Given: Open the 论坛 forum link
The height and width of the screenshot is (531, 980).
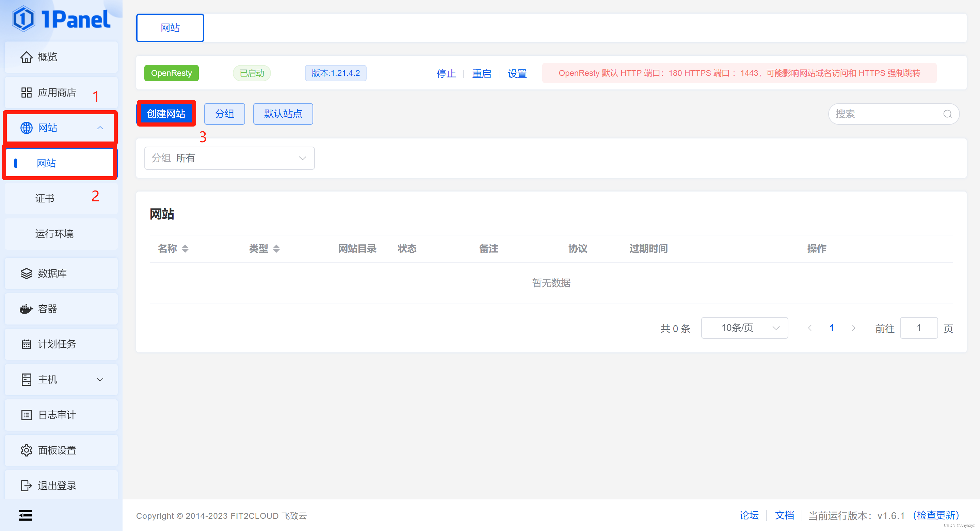Looking at the screenshot, I should (749, 515).
